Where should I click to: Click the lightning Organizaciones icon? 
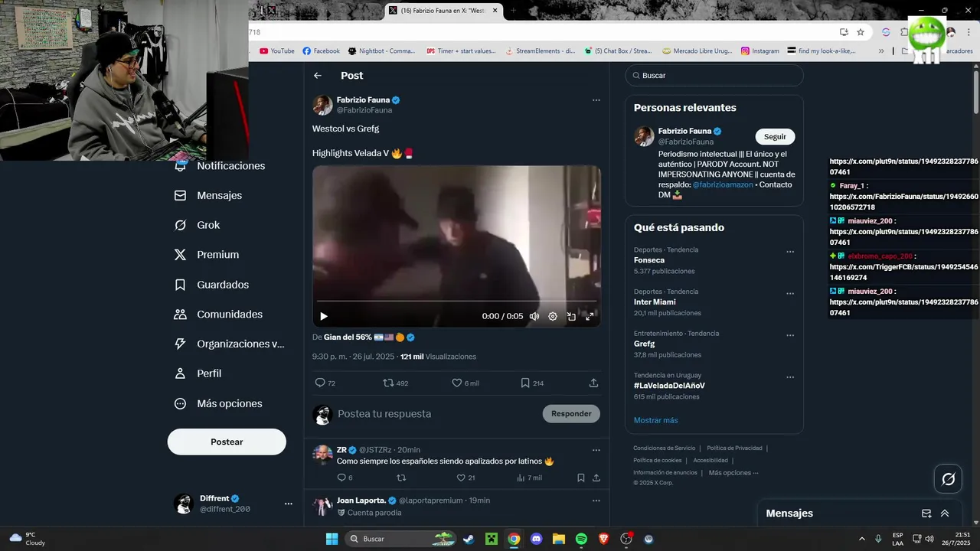(180, 344)
